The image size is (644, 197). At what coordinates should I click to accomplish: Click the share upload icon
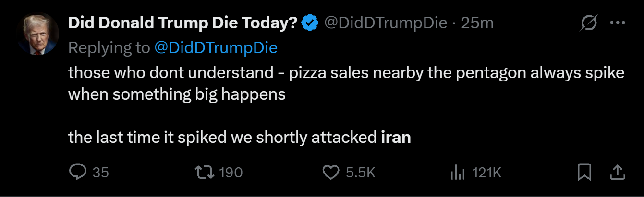coord(618,173)
